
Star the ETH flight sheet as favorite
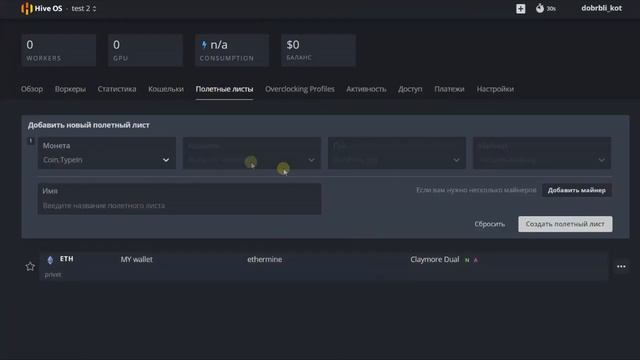pyautogui.click(x=30, y=267)
